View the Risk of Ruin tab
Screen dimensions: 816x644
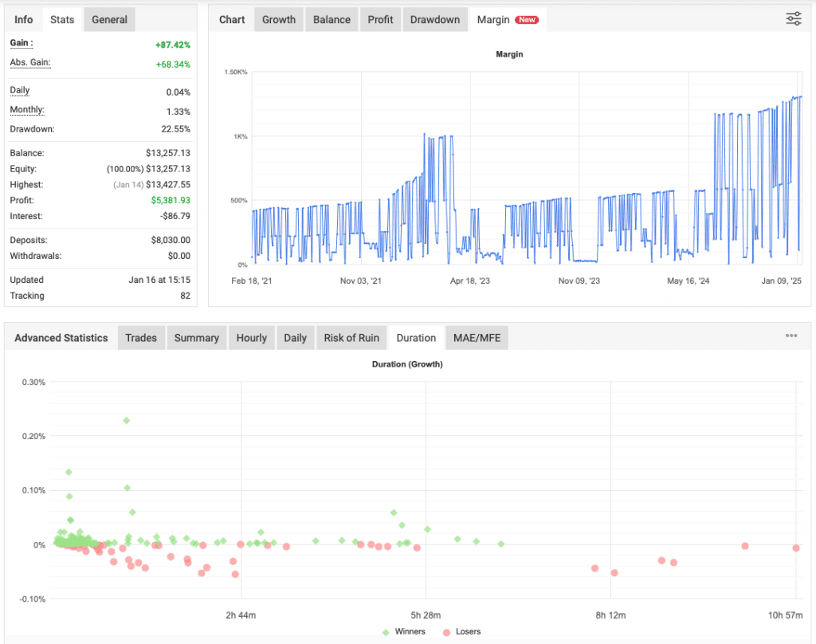pyautogui.click(x=351, y=338)
